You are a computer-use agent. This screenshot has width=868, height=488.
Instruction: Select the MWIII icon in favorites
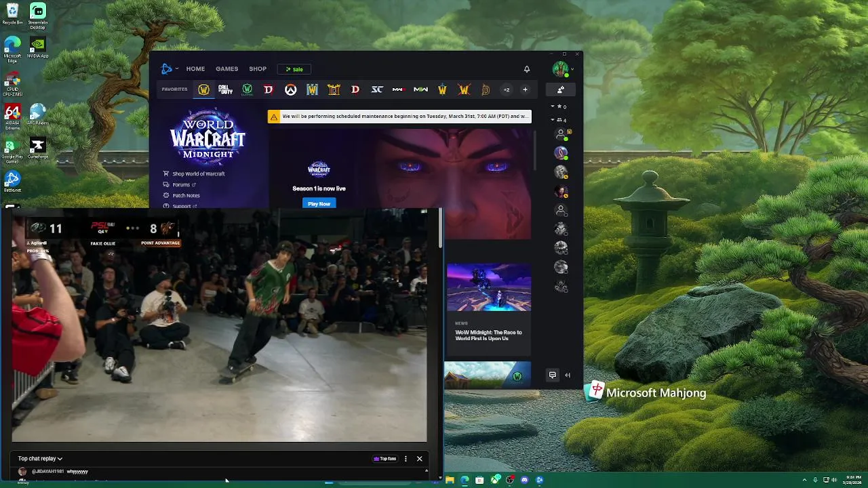point(399,89)
